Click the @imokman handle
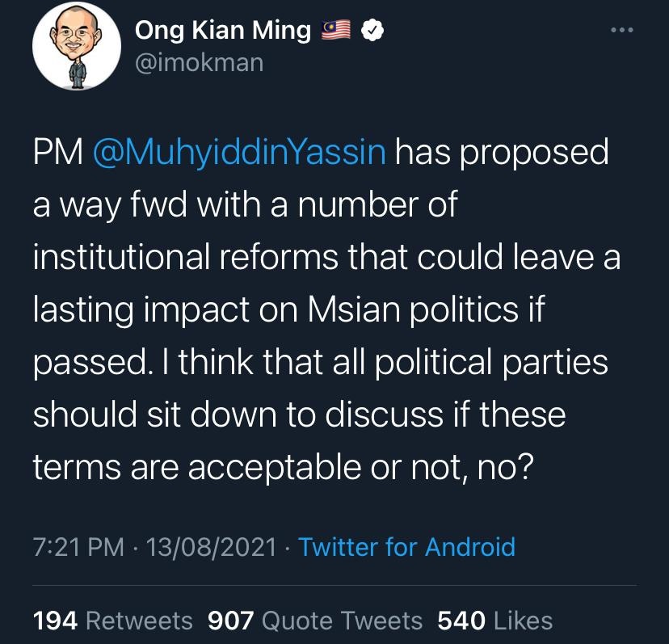Viewport: 669px width, 644px height. [200, 63]
